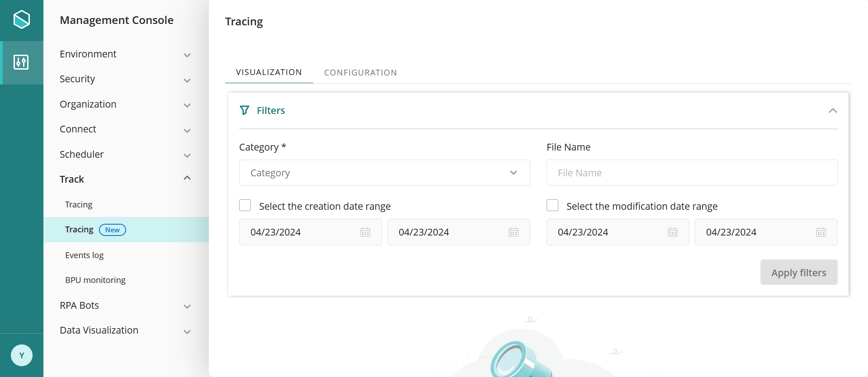The height and width of the screenshot is (377, 868).
Task: Expand the Data Visualization menu section
Action: tap(125, 330)
